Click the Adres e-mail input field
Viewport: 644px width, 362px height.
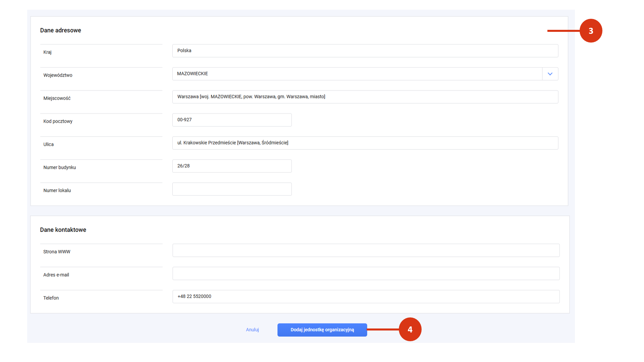(366, 274)
